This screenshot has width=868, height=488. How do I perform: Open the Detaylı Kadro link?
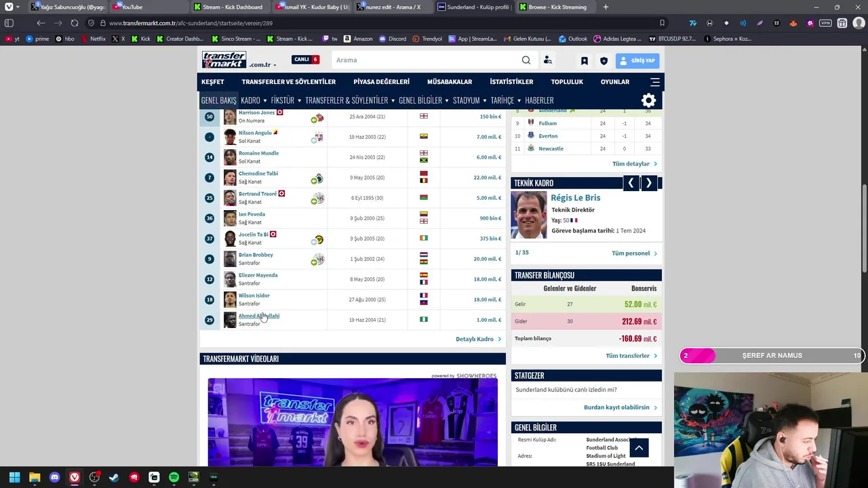(479, 339)
